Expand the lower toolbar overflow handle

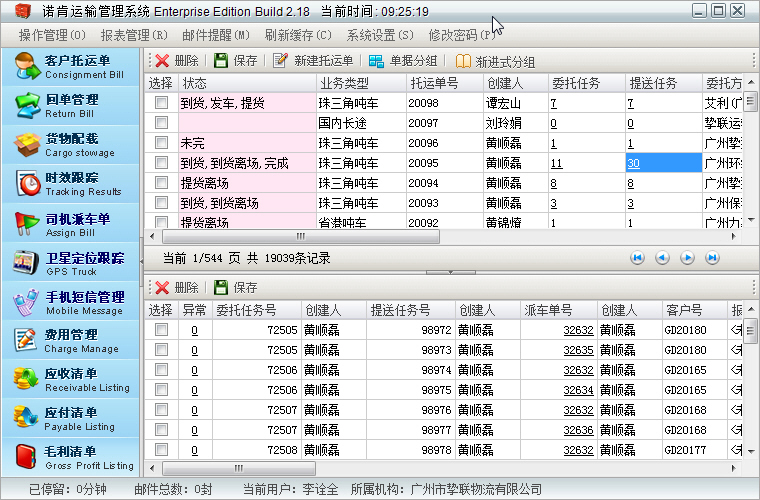752,287
